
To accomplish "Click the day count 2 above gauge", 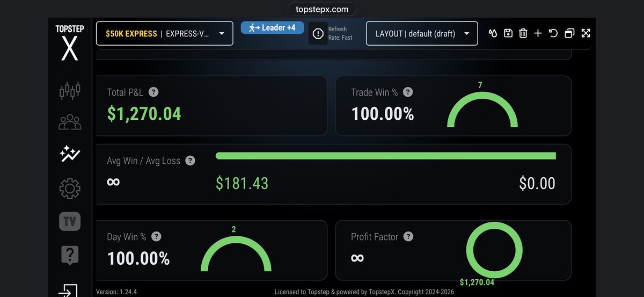I will coord(234,229).
